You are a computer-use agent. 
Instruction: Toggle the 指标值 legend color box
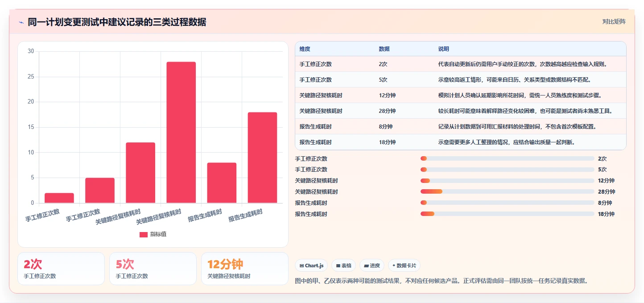pos(144,234)
